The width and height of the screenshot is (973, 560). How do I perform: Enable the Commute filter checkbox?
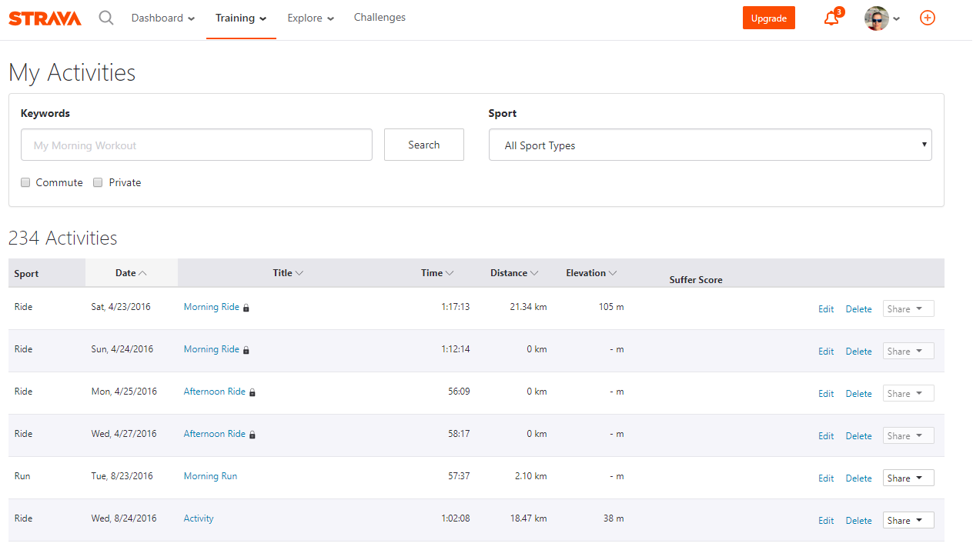(25, 182)
